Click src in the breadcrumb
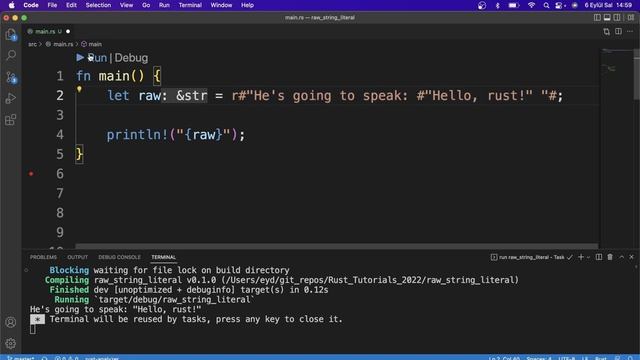This screenshot has width=640, height=360. point(33,44)
